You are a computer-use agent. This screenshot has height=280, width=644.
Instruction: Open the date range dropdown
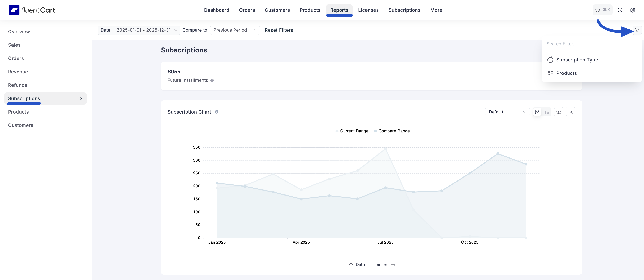click(x=146, y=30)
